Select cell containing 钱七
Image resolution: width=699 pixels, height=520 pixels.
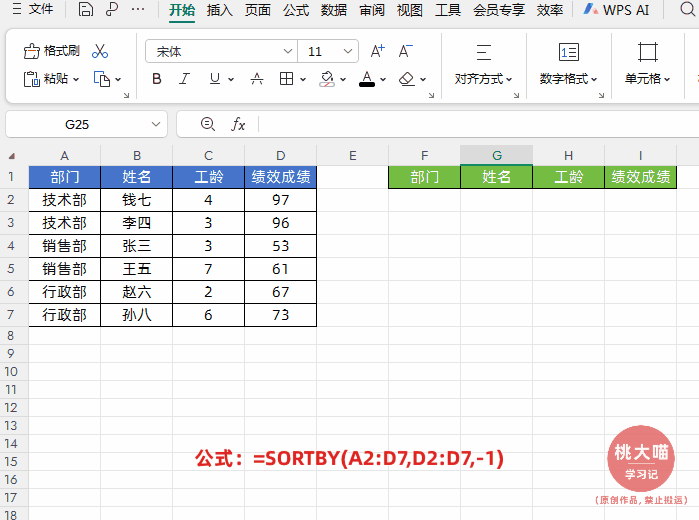pyautogui.click(x=136, y=200)
